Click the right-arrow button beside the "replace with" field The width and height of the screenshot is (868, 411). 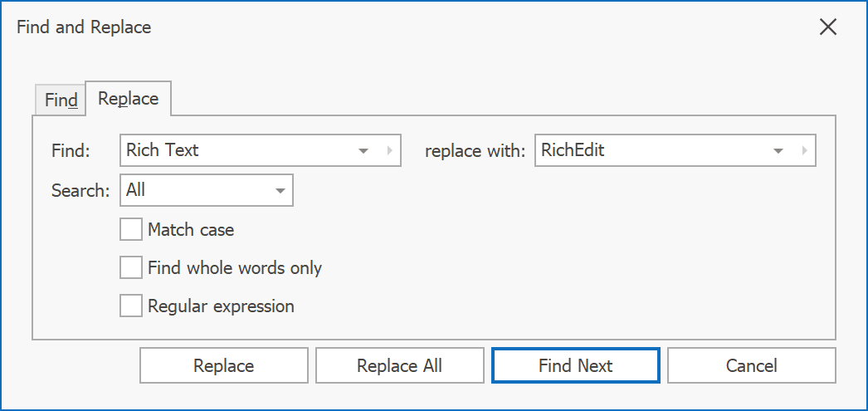click(804, 151)
